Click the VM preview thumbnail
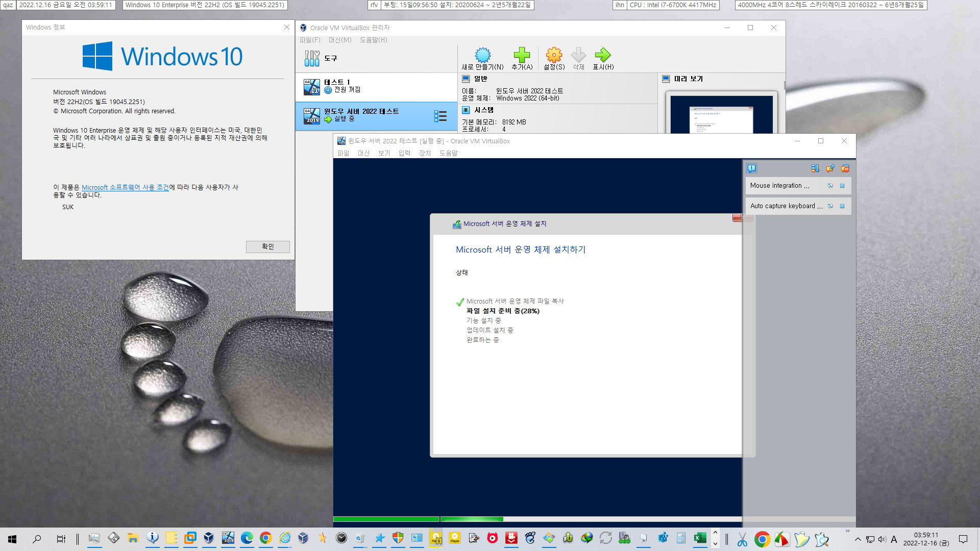The image size is (980, 551). click(721, 114)
